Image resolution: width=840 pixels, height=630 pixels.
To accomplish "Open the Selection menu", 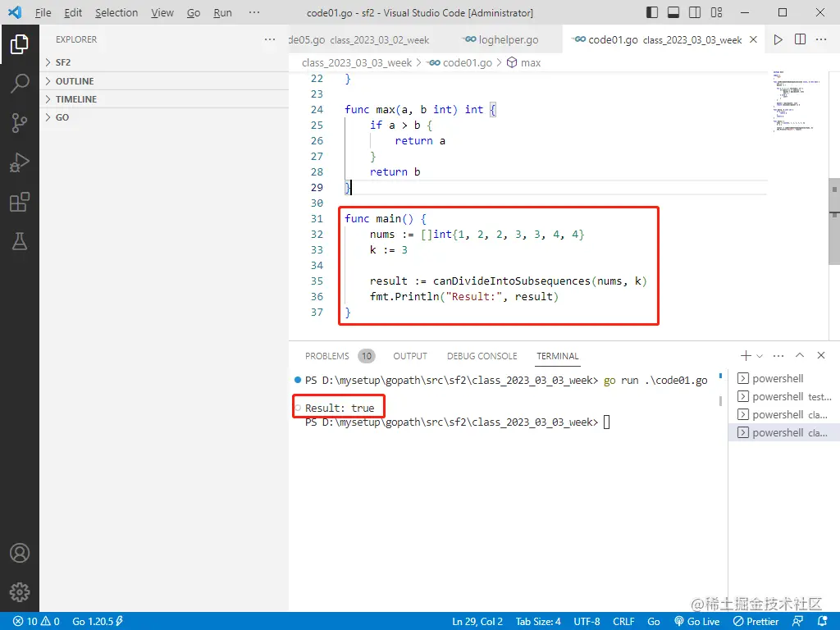I will tap(116, 12).
